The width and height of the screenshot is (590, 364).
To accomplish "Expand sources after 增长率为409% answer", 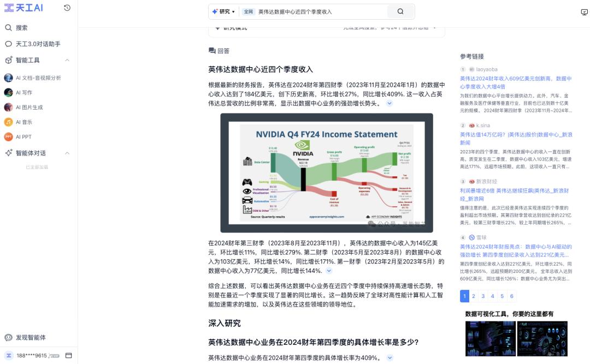I will [390, 358].
